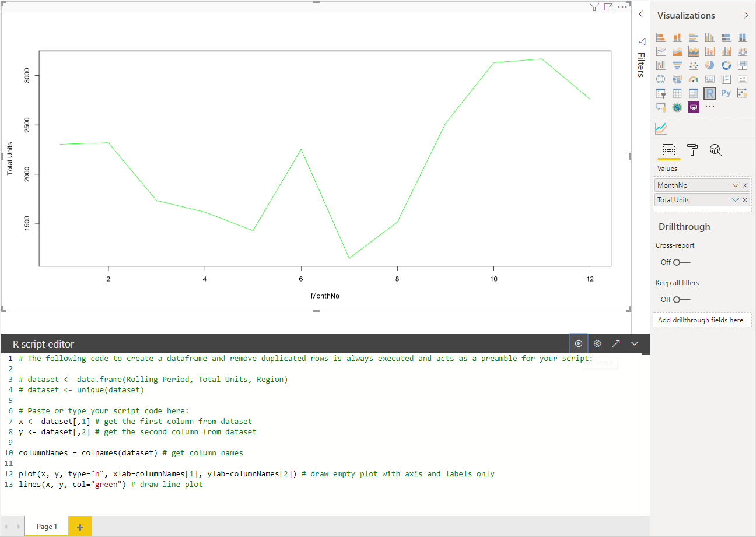Open the Format pane roller icon
The height and width of the screenshot is (537, 756).
tap(692, 150)
